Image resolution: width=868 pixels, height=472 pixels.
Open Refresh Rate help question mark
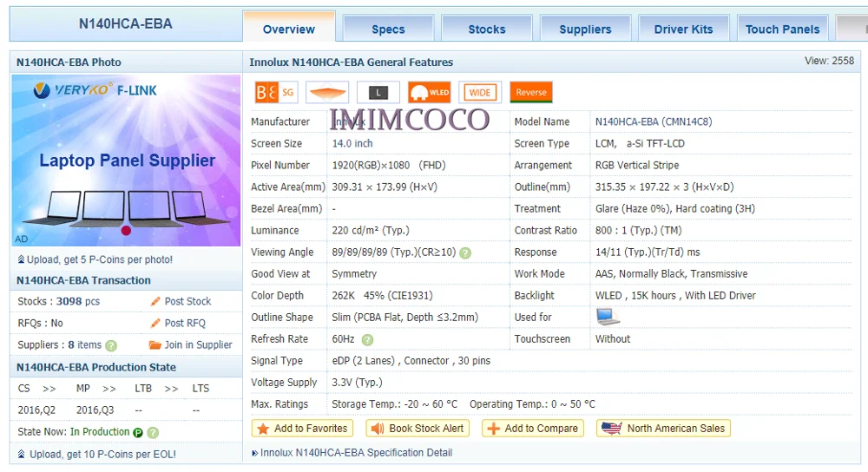pyautogui.click(x=367, y=340)
